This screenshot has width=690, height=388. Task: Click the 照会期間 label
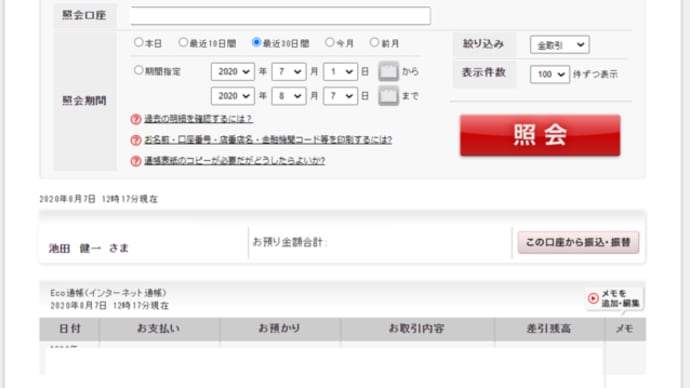[84, 101]
